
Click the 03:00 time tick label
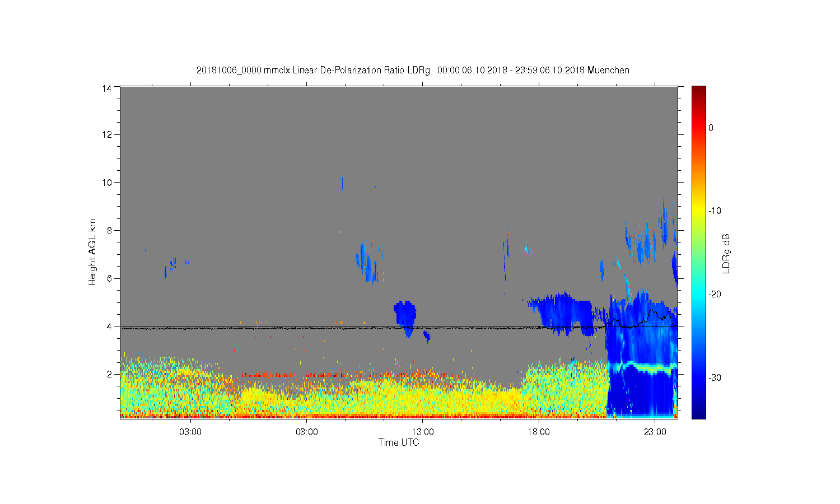click(190, 432)
